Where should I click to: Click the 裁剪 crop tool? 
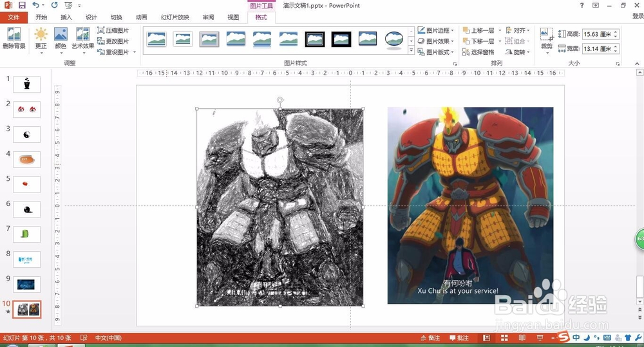(547, 39)
